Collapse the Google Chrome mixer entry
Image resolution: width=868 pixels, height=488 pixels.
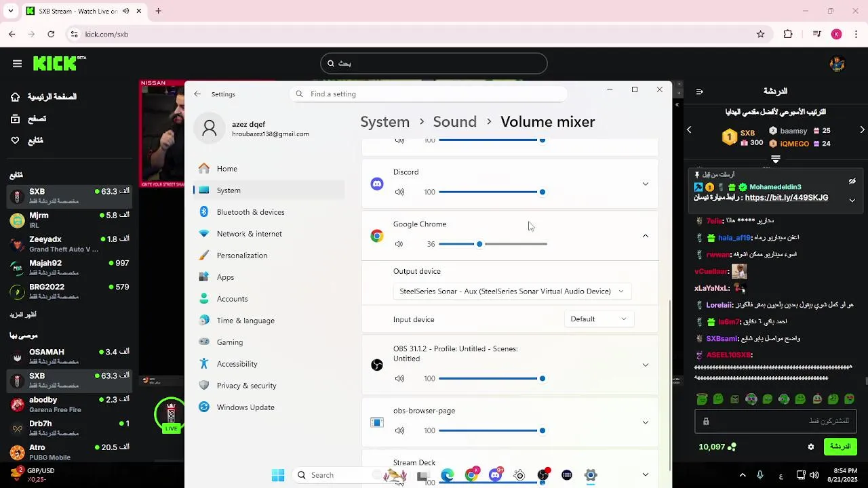click(x=645, y=236)
